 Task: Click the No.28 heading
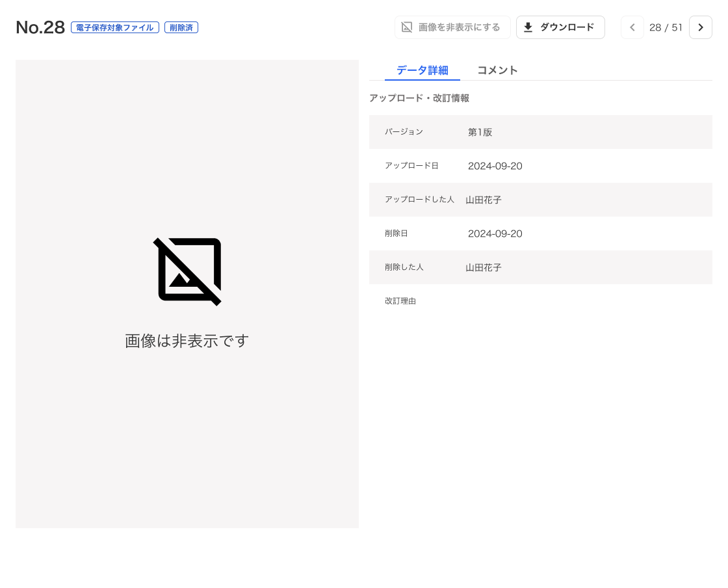pos(40,27)
